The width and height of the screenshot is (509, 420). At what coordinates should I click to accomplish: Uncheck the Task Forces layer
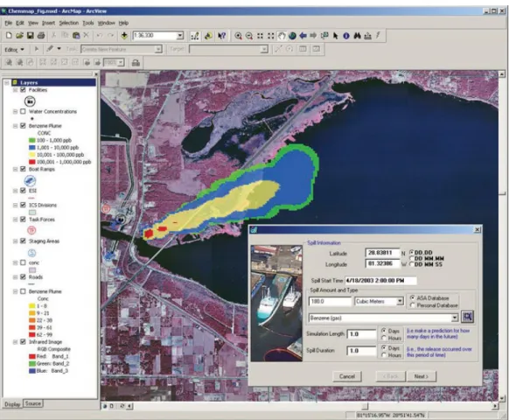23,220
